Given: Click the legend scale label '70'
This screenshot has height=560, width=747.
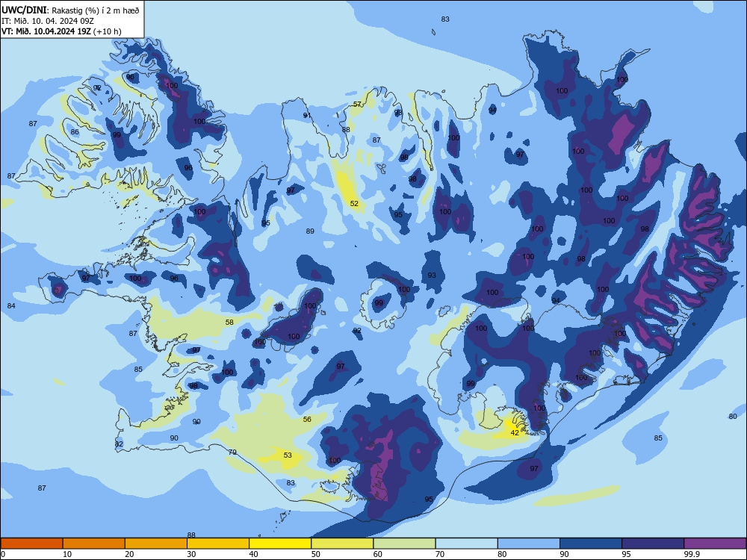Looking at the screenshot, I should 440,554.
